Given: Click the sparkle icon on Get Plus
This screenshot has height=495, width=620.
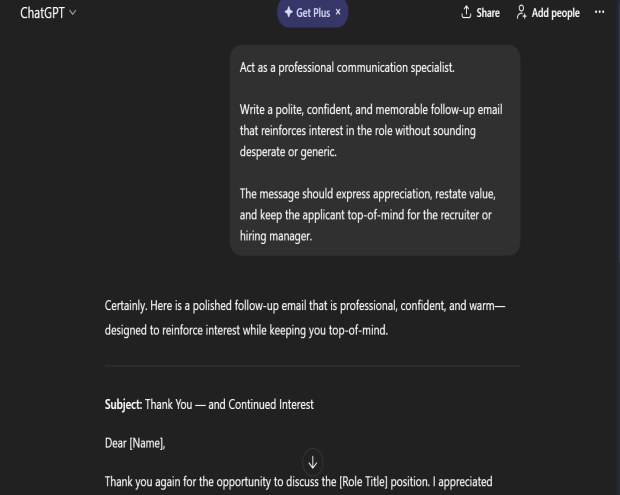Looking at the screenshot, I should [x=289, y=13].
